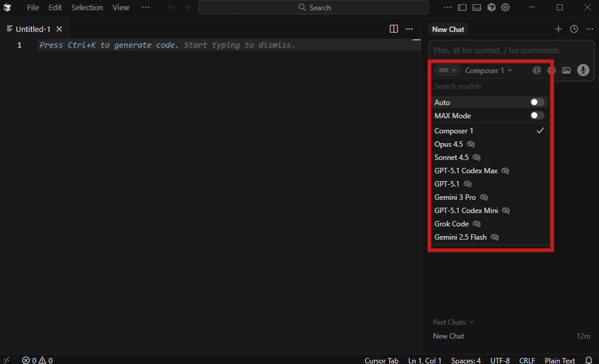Attach an image using the picture icon
The height and width of the screenshot is (364, 599).
(x=566, y=70)
